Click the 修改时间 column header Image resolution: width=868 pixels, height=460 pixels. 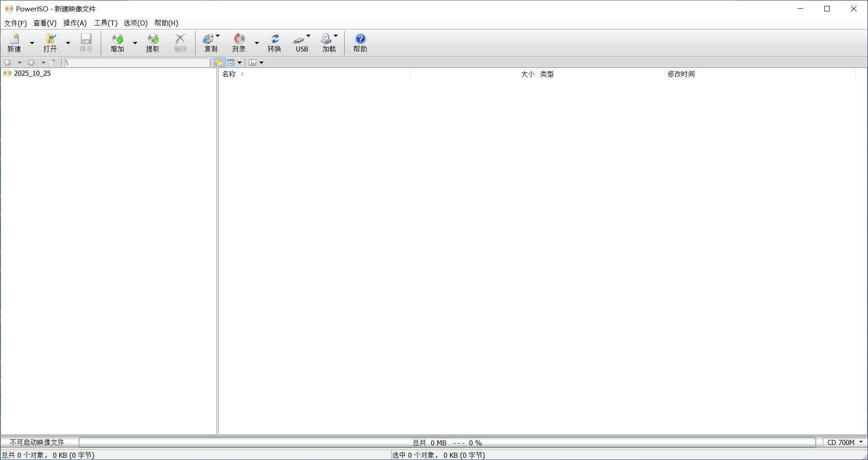pos(681,74)
